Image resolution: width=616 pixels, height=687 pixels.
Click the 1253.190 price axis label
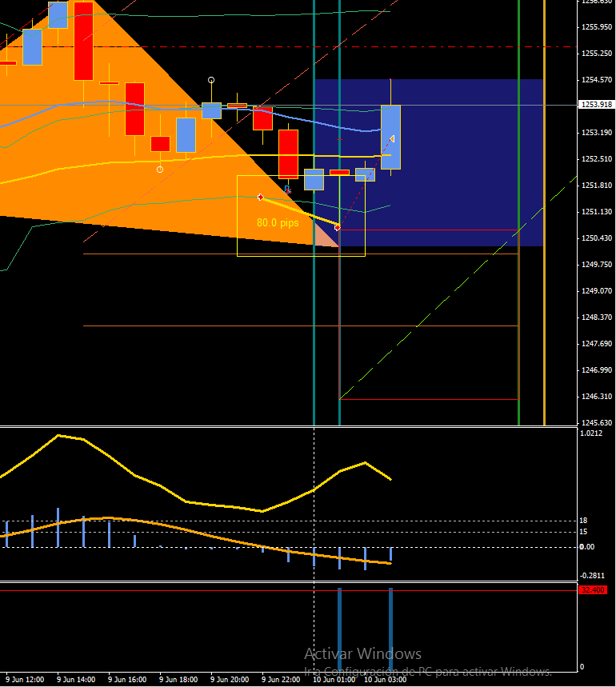coord(597,133)
